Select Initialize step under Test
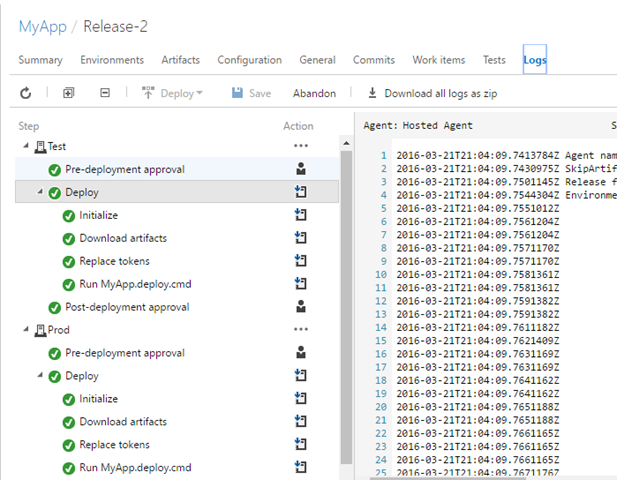The width and height of the screenshot is (617, 480). 177,215
